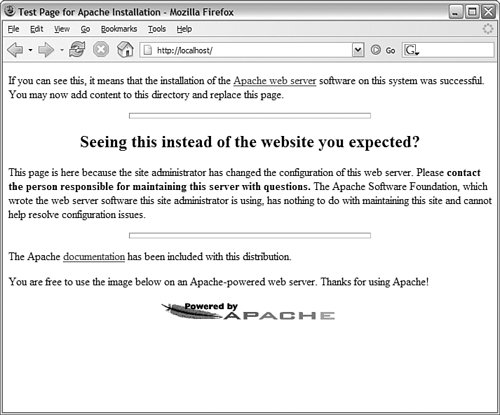Click the Forward arrow navigation button
The width and height of the screenshot is (500, 415).
[46, 50]
